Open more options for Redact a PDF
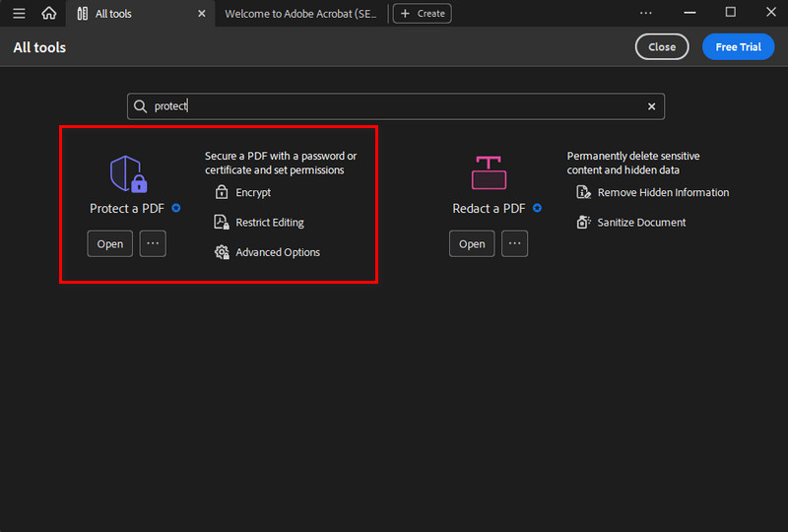The image size is (788, 532). click(515, 243)
